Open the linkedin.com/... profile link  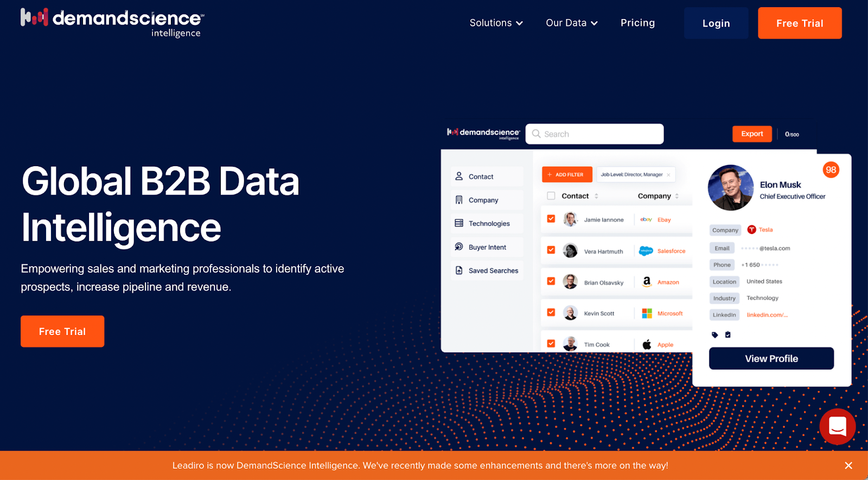click(767, 315)
